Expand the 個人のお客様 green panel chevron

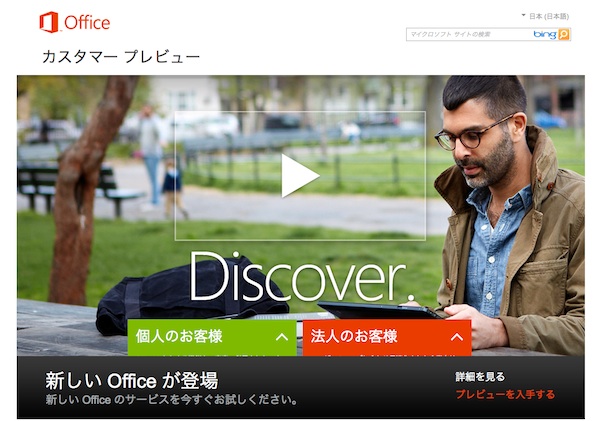[x=282, y=337]
